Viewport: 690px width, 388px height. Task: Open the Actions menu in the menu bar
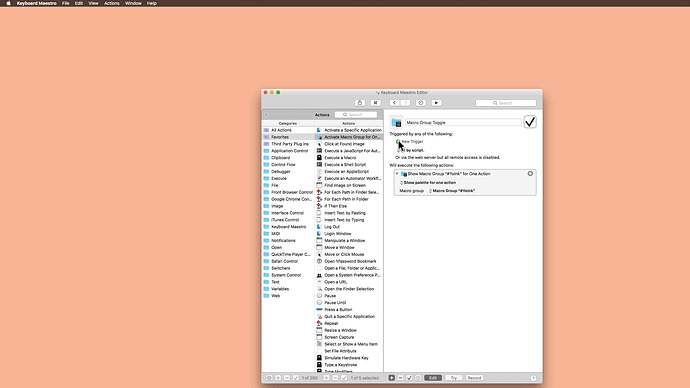(111, 3)
